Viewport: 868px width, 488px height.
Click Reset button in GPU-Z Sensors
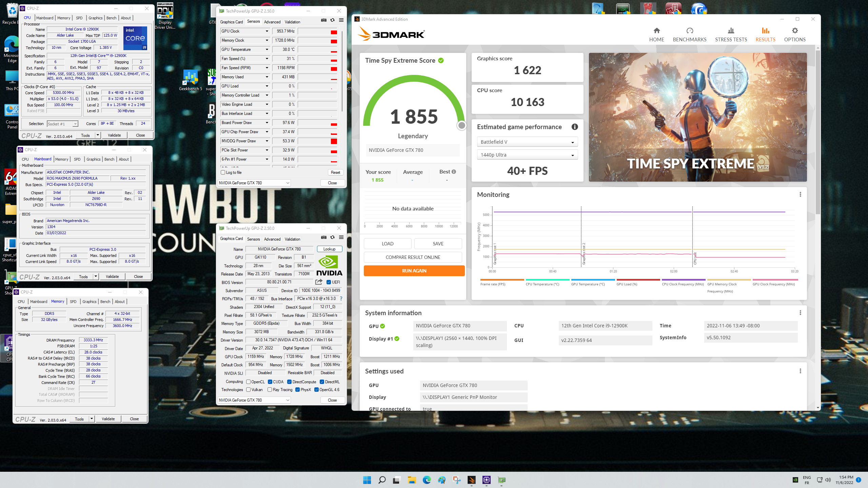coord(335,172)
